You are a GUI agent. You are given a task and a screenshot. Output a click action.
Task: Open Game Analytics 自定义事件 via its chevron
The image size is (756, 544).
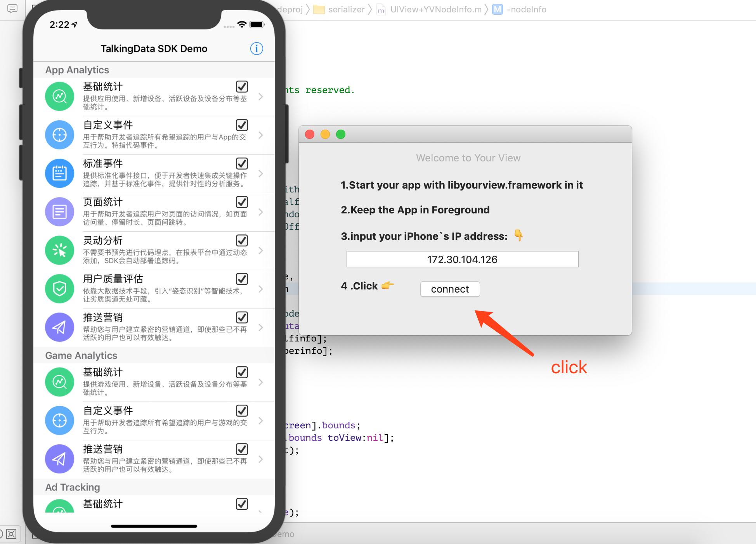click(261, 421)
